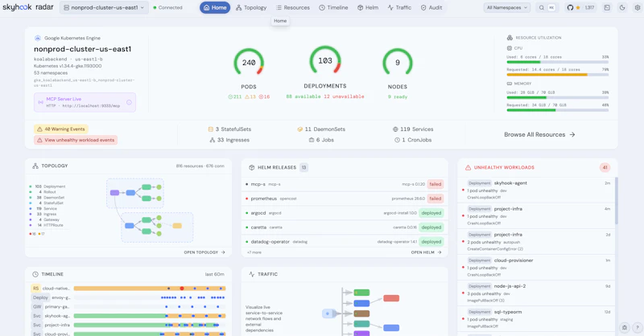The image size is (644, 336).
Task: Click the Helm Releases panel cube icon
Action: (252, 167)
